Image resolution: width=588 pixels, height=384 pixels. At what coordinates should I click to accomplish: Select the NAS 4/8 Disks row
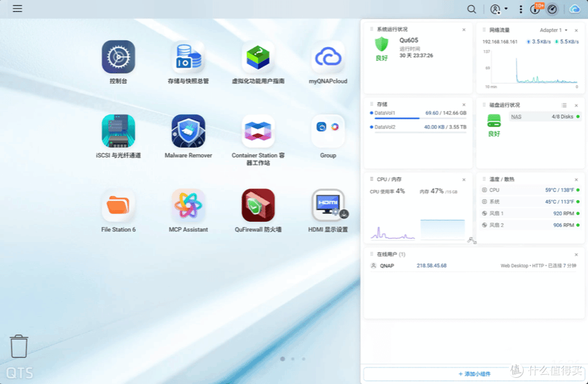545,116
